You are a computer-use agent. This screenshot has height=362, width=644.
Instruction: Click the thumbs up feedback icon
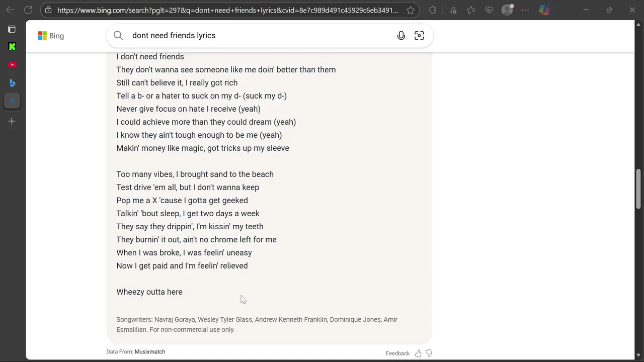pos(418,353)
